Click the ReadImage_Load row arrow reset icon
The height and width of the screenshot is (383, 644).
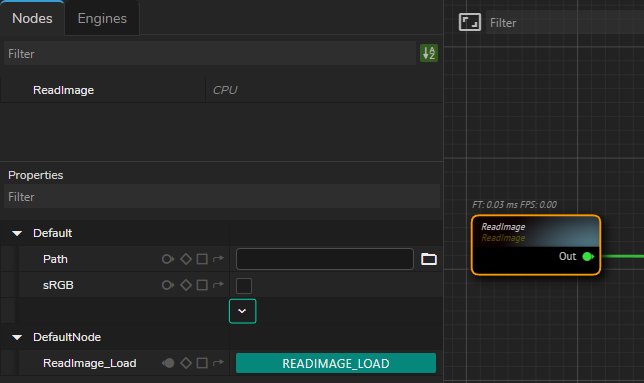(x=218, y=362)
